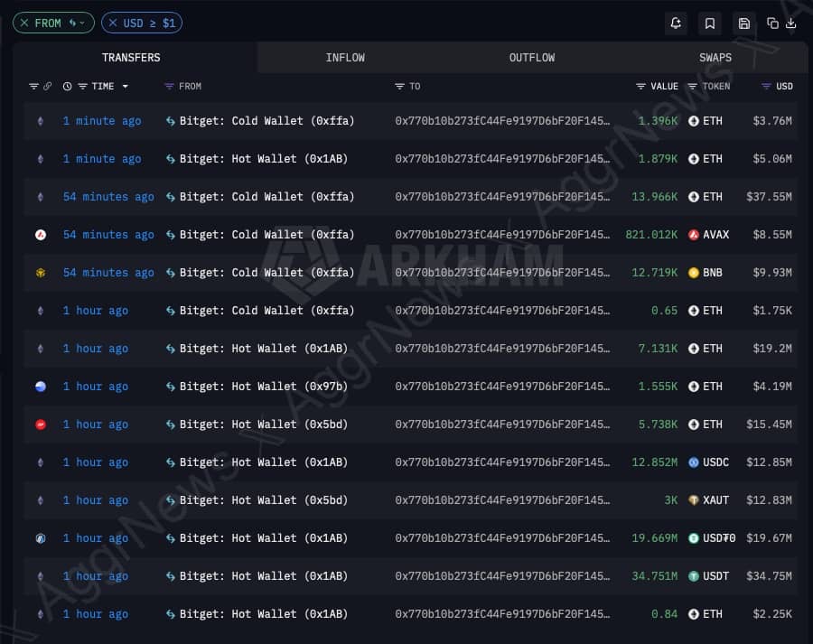Select the 0.84 ETH value
Viewport: 813px width, 644px height.
point(664,614)
